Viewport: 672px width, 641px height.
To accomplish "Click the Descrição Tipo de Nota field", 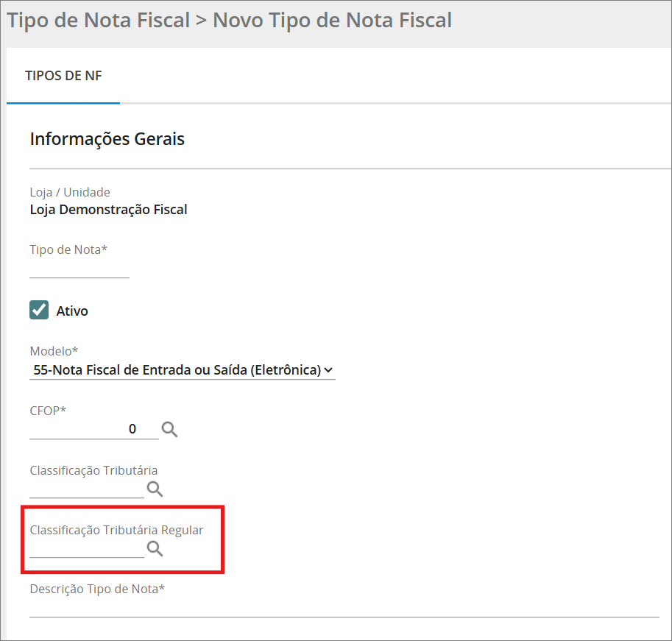I will 344,607.
